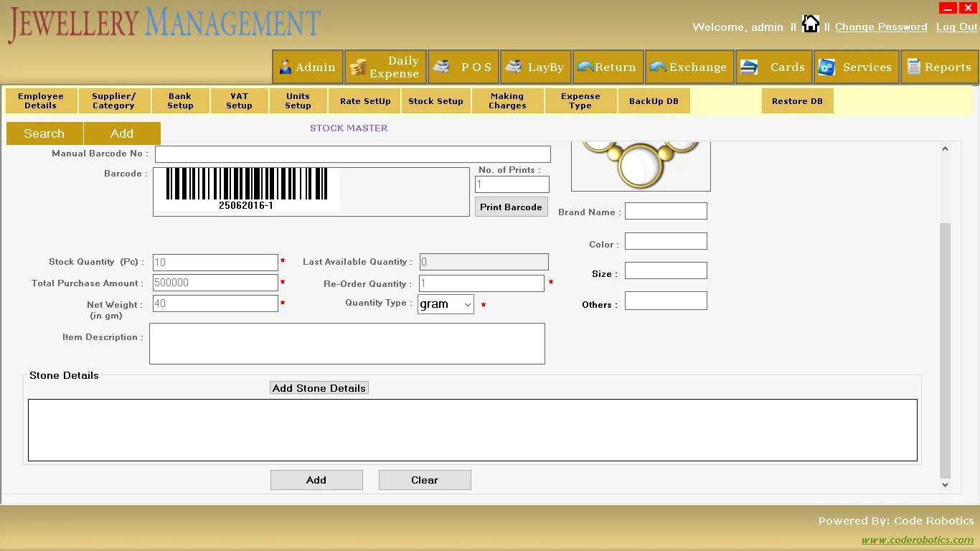Focus the Size field

click(x=666, y=270)
